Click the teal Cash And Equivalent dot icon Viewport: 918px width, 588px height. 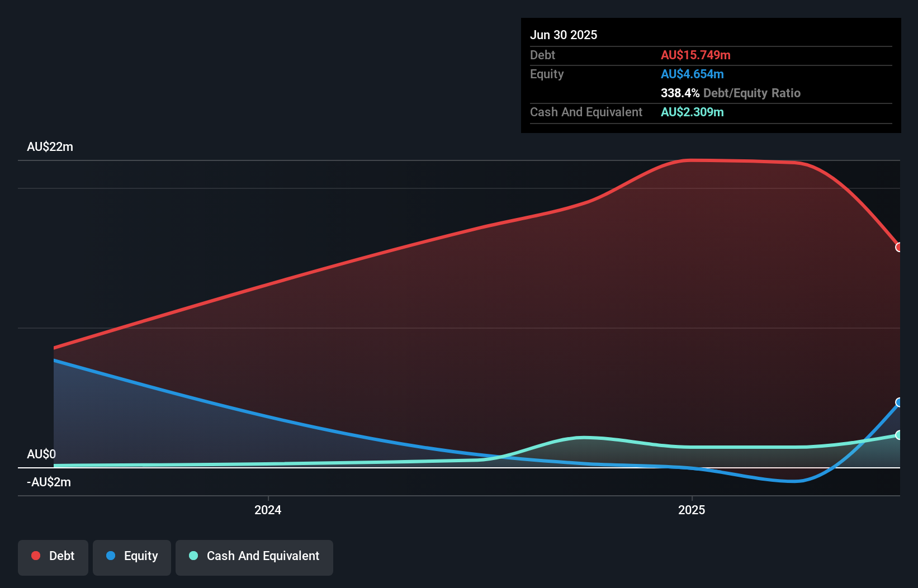[193, 556]
